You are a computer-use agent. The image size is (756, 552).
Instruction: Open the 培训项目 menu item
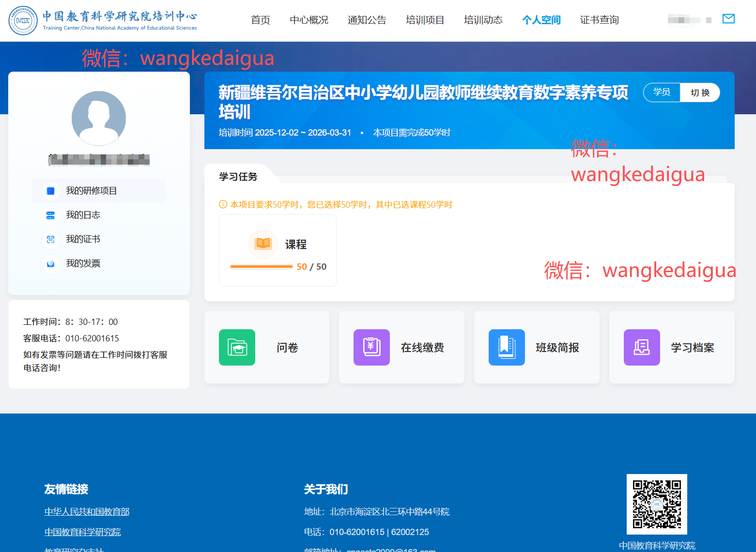pos(425,20)
